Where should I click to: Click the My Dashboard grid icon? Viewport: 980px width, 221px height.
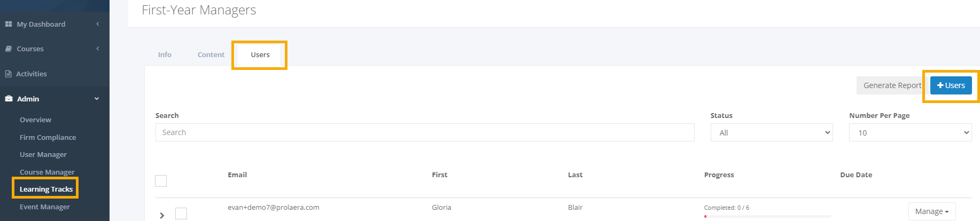coord(9,24)
